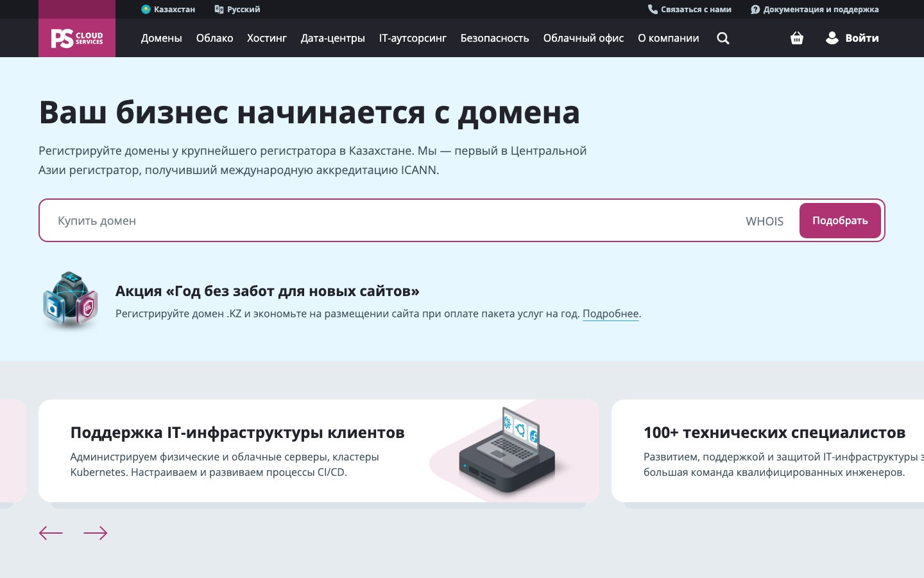Screen dimensions: 924x578
Task: Open the Подробнее promo link
Action: click(611, 313)
